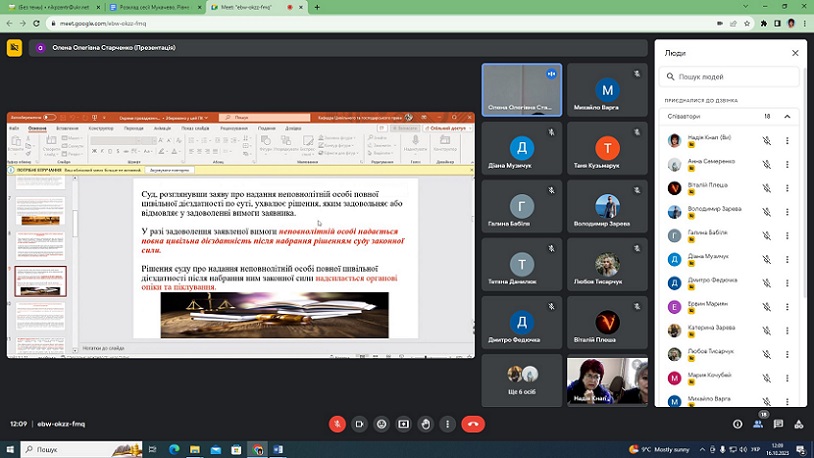Mute microphone icon for Галина Бабіля
This screenshot has width=814, height=458.
pos(766,236)
